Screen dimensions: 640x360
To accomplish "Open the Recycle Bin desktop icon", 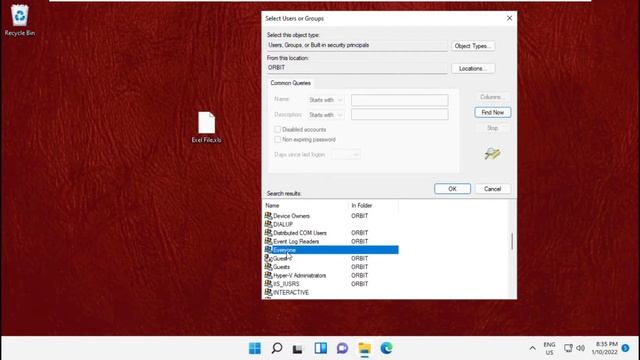I will [x=20, y=20].
